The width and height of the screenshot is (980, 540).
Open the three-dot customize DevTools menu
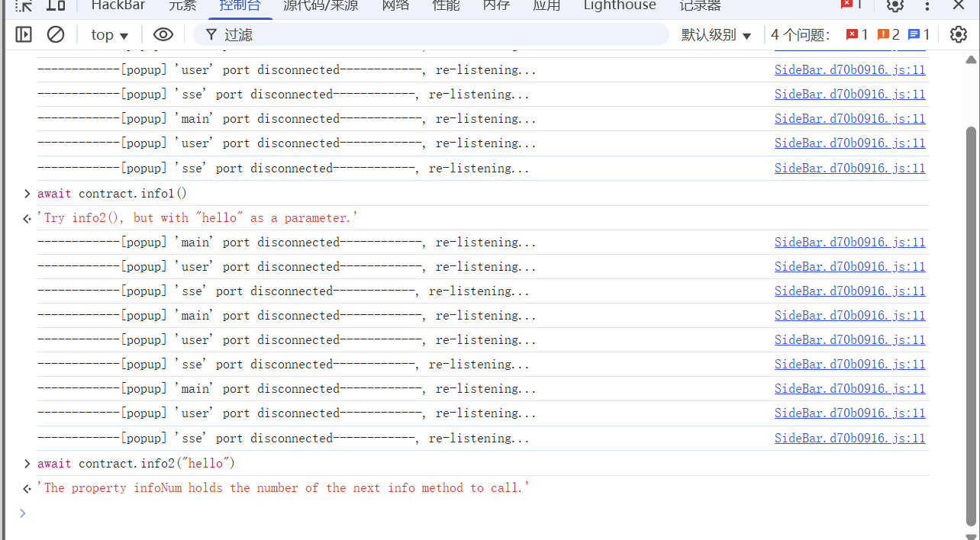927,5
